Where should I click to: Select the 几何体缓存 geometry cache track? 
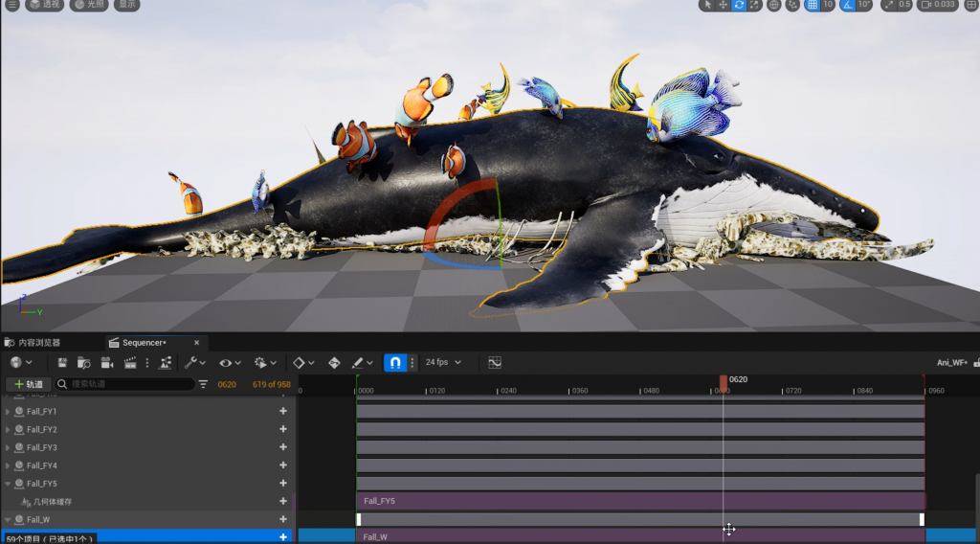tap(147, 502)
